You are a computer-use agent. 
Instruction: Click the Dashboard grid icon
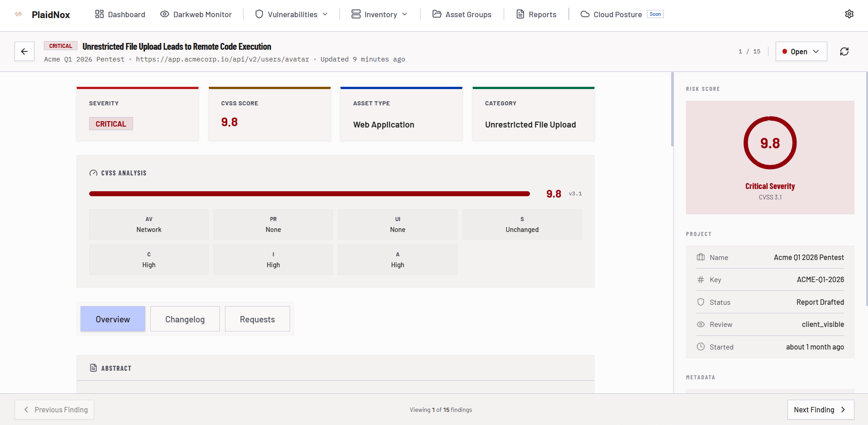click(x=100, y=14)
